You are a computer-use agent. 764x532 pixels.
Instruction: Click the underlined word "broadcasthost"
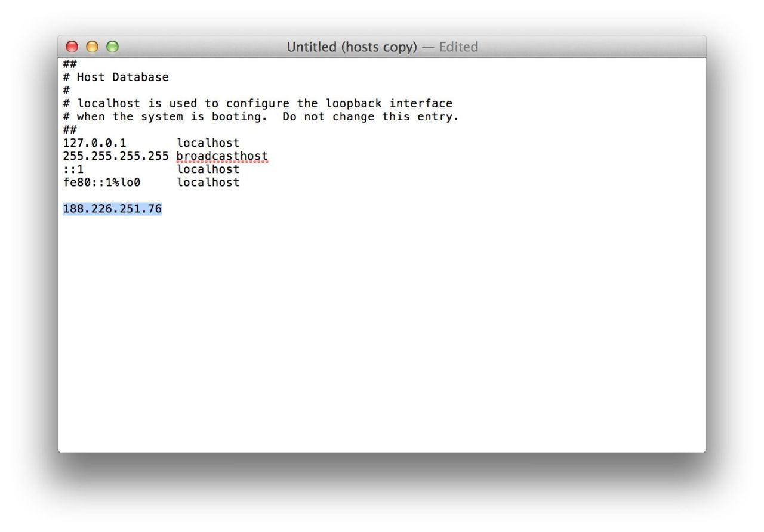pos(222,156)
